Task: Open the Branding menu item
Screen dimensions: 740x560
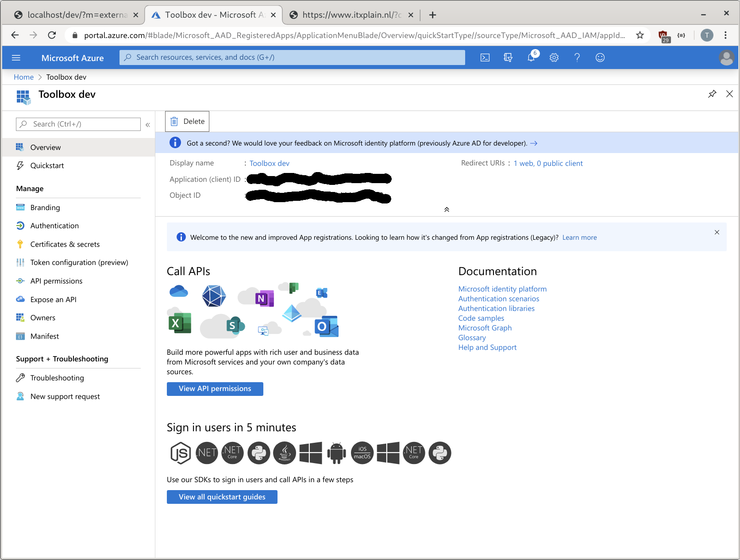Action: click(x=78, y=207)
